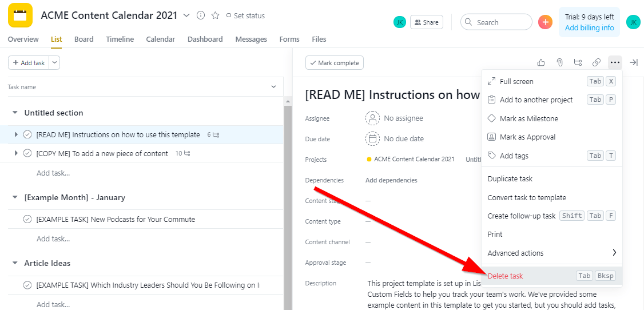Collapse the Article Ideas section

(15, 263)
